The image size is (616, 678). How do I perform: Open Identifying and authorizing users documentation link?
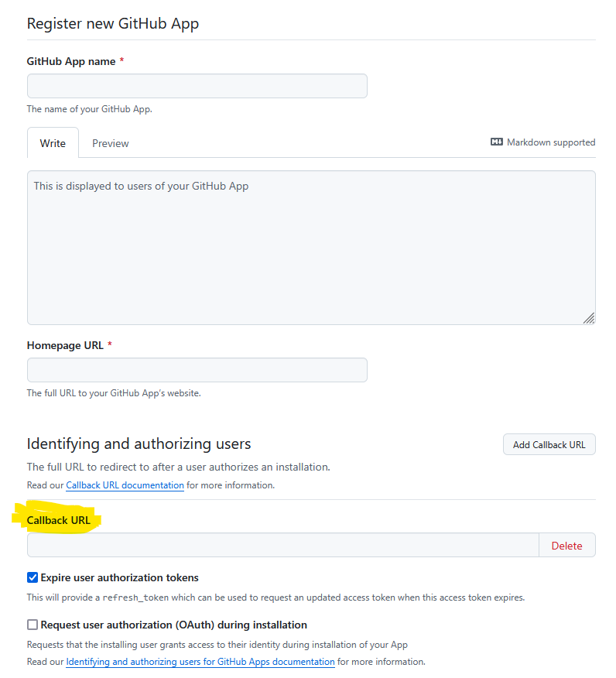[x=200, y=662]
